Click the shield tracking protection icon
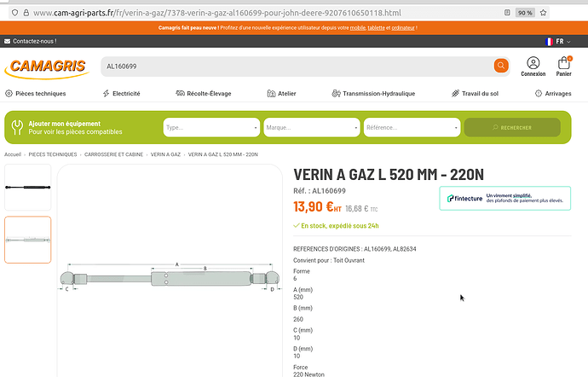Viewport: 588px width, 377px height. pyautogui.click(x=14, y=13)
